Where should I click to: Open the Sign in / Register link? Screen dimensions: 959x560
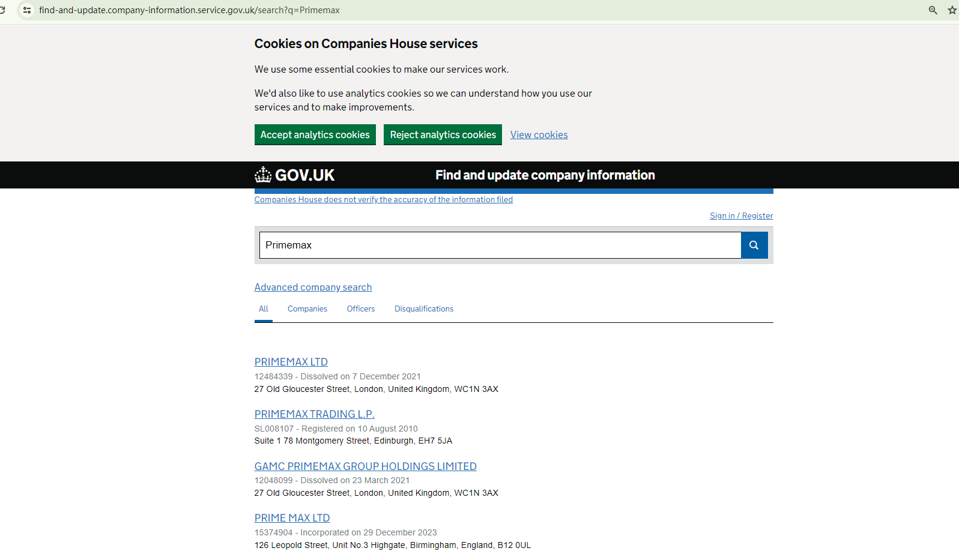(742, 215)
